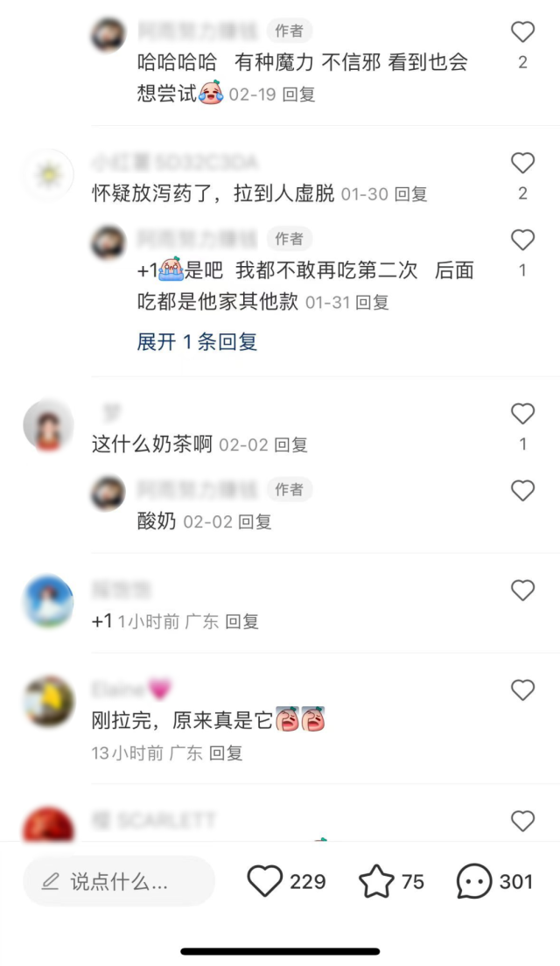
Task: Like the comment 怀疑放泻药了
Action: click(522, 163)
